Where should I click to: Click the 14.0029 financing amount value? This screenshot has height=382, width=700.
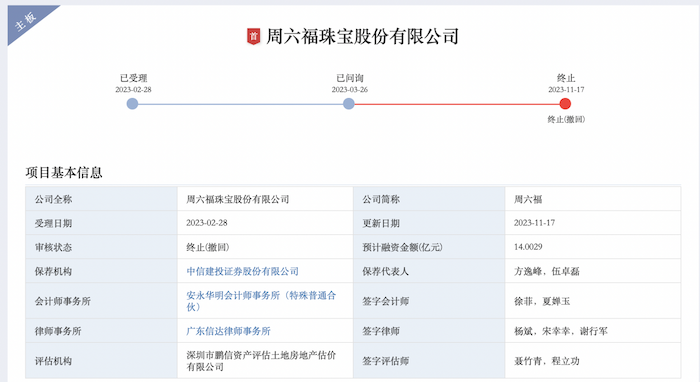[528, 247]
